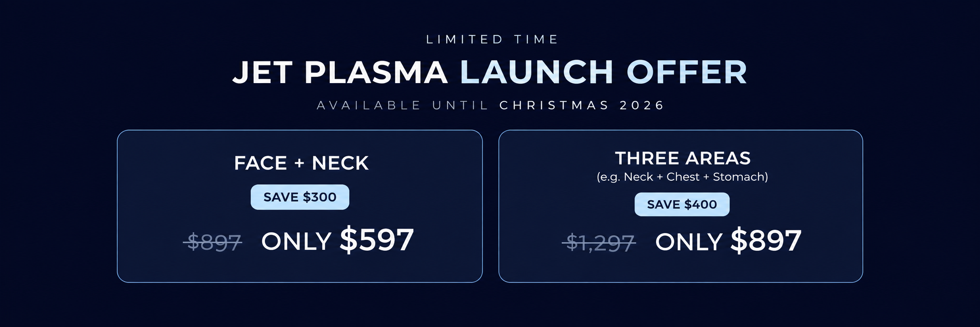The width and height of the screenshot is (980, 327).
Task: Click the SAVE $300 badge
Action: (300, 197)
